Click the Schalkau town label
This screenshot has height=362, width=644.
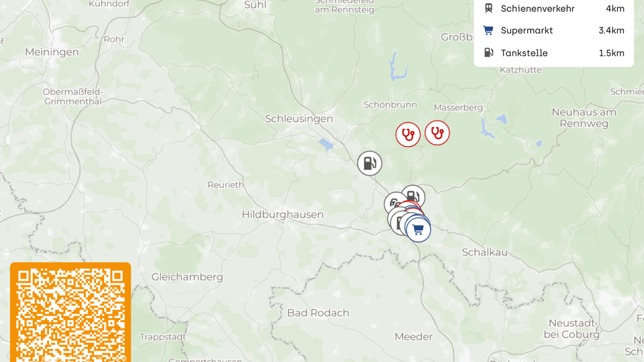485,252
